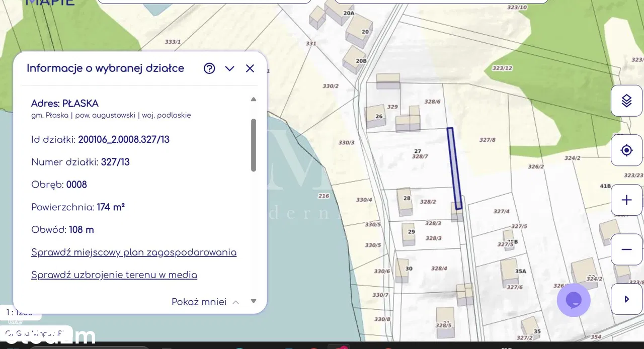Close the selected parcel information panel
644x349 pixels.
pos(250,68)
